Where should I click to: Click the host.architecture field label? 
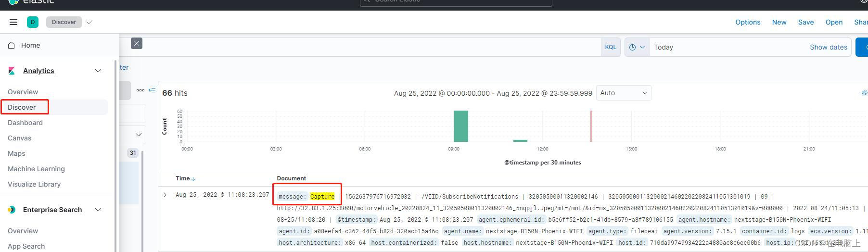(x=310, y=243)
